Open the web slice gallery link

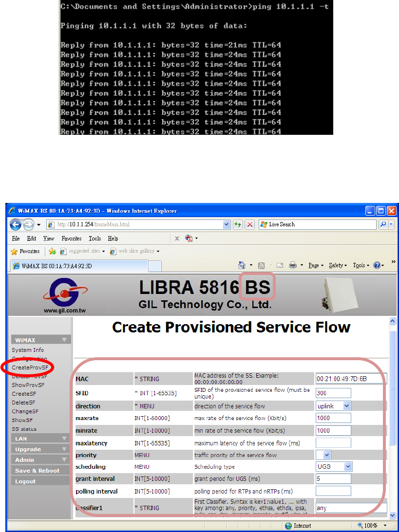(x=134, y=252)
